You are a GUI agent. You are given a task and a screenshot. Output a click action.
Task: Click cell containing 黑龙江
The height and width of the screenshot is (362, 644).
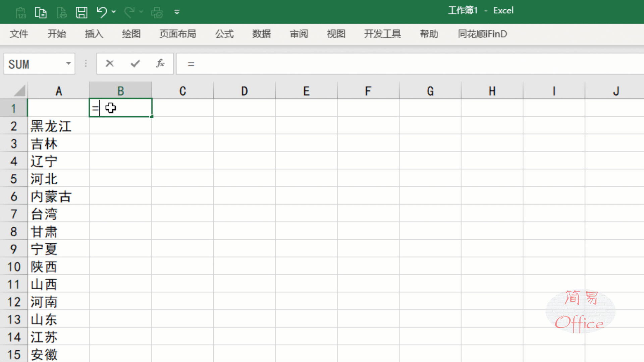(59, 126)
